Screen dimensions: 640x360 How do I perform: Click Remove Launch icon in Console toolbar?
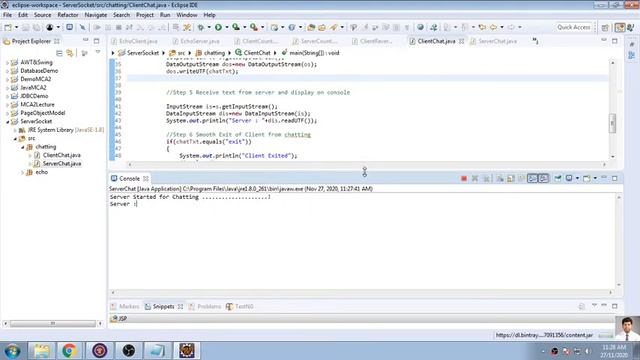click(475, 179)
